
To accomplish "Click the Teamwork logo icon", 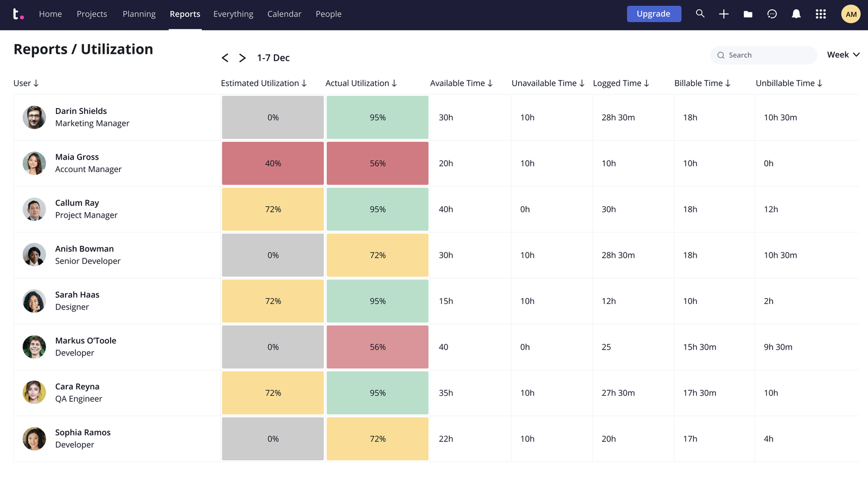I will [18, 14].
